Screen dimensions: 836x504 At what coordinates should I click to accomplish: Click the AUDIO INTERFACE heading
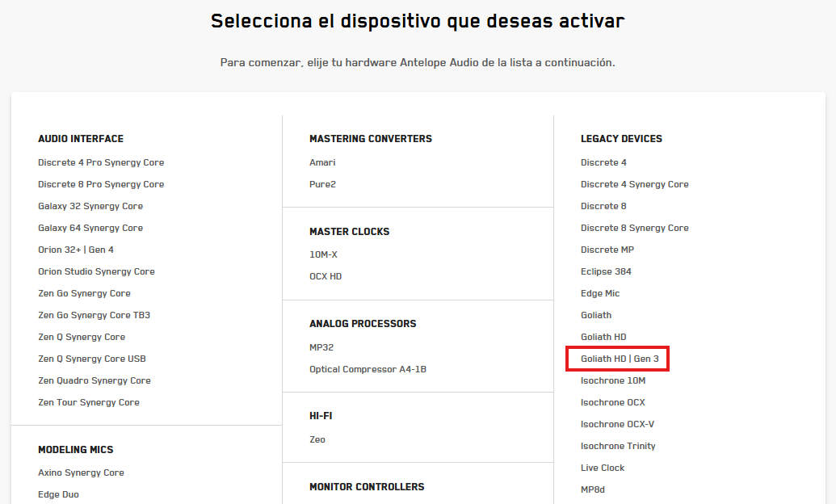[81, 139]
